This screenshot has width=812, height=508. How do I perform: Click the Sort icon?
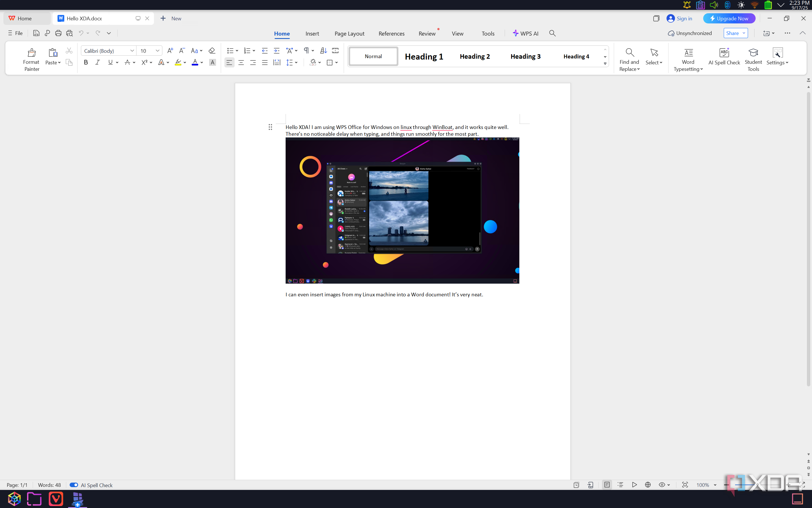(323, 51)
